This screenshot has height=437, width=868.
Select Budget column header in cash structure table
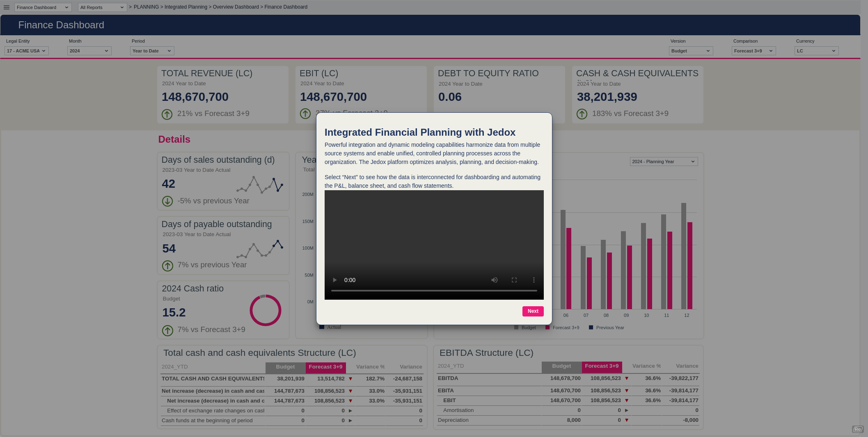pos(285,367)
